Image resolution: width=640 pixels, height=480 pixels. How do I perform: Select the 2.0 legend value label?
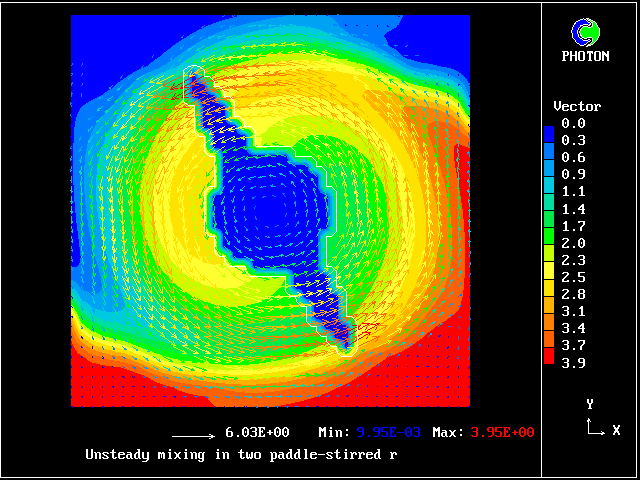coord(573,243)
